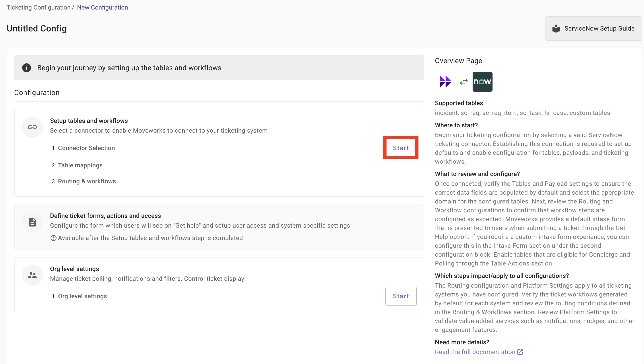Click the people icon for Org level settings
644x364 pixels.
(32, 275)
